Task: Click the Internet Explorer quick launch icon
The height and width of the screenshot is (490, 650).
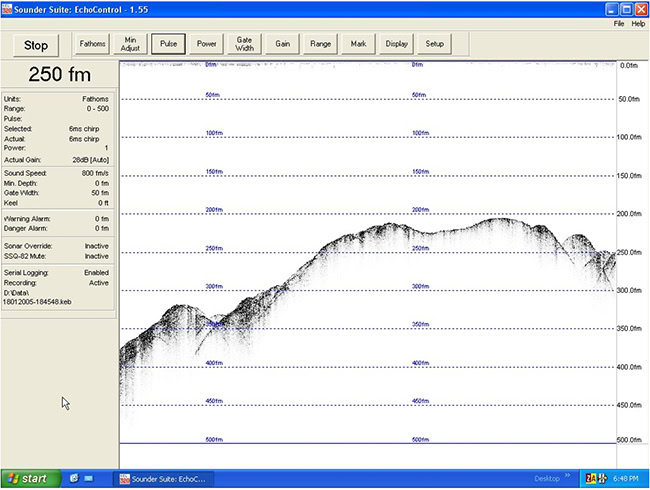Action: tap(74, 478)
